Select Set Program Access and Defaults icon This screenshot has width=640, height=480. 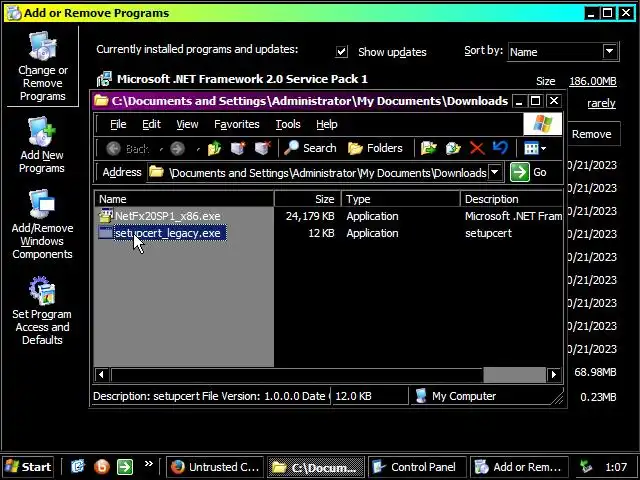pyautogui.click(x=42, y=311)
